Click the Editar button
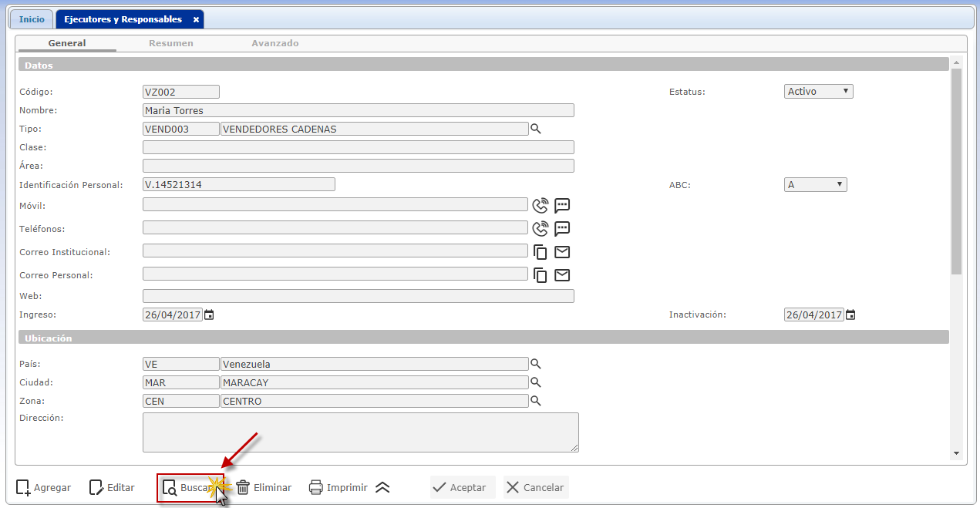980x508 pixels. (x=112, y=487)
